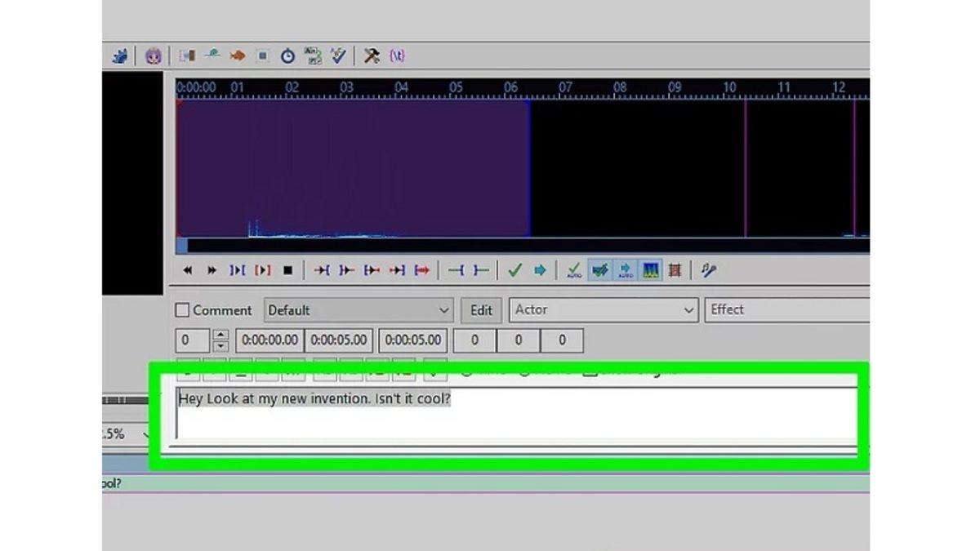Open the Automation scripts manager
The width and height of the screenshot is (980, 551).
pos(372,56)
